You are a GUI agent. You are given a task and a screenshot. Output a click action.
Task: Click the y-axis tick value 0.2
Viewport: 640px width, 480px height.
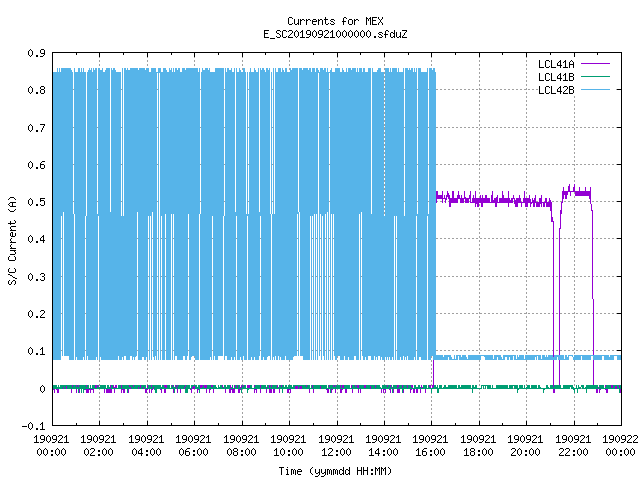[x=36, y=314]
